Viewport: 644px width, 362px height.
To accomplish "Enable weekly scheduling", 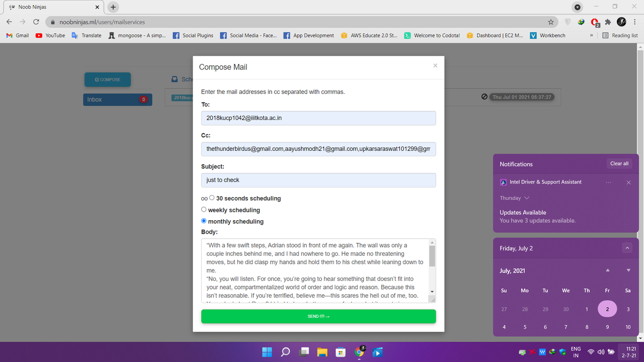I will 204,209.
